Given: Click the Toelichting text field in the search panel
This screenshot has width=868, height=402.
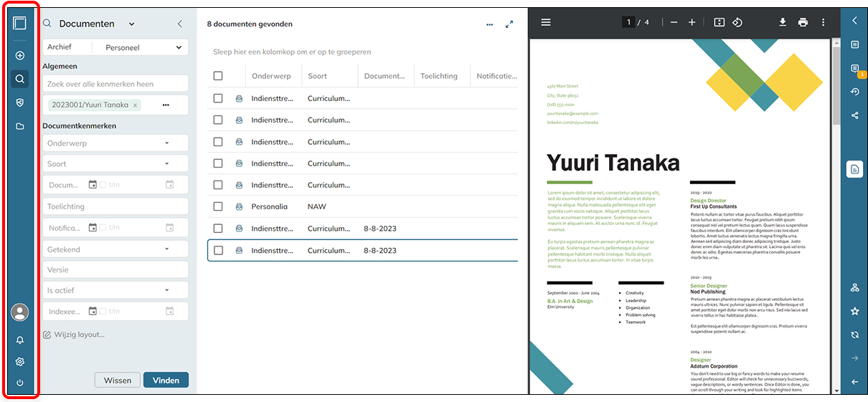Looking at the screenshot, I should click(115, 206).
